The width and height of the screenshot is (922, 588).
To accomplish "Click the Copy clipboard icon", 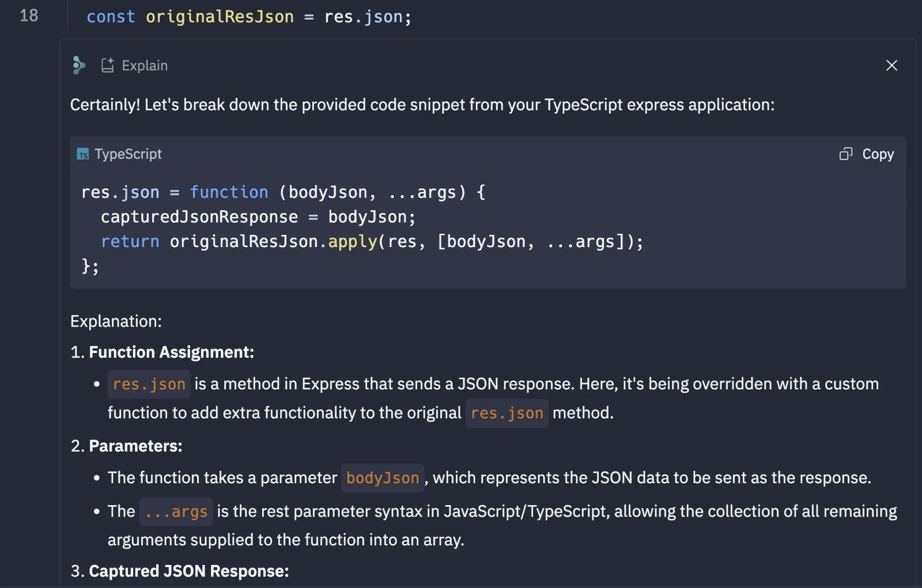I will 845,154.
